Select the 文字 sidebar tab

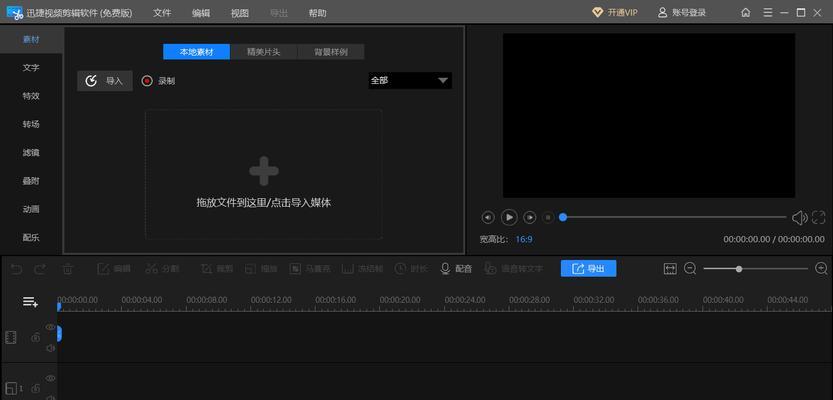31,68
